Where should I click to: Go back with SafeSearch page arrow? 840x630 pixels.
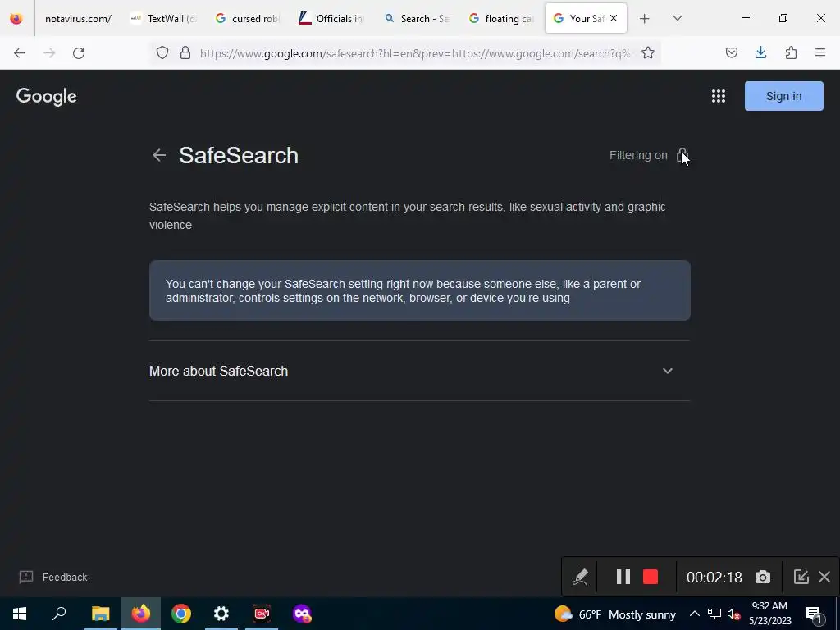click(x=159, y=155)
